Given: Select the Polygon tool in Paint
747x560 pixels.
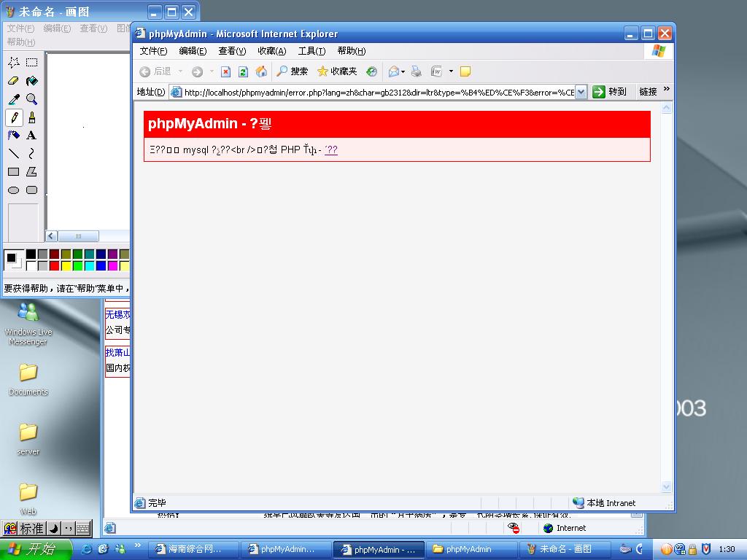Looking at the screenshot, I should (x=32, y=171).
